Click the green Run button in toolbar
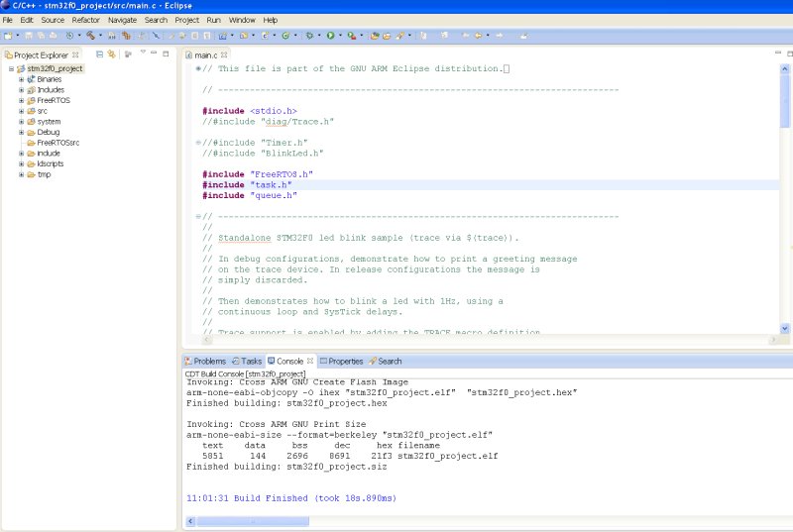The image size is (793, 532). tap(330, 36)
